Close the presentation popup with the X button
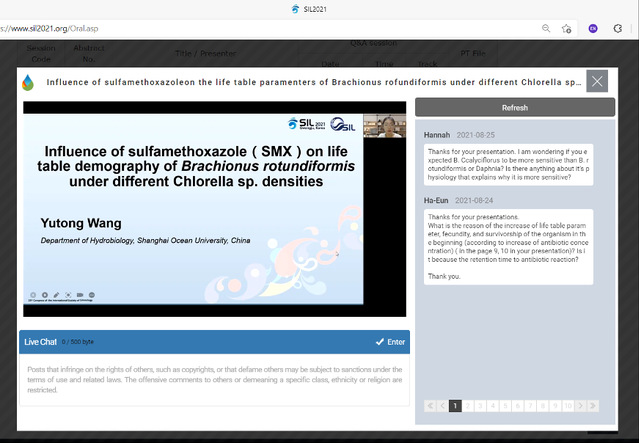The height and width of the screenshot is (443, 639). (x=597, y=81)
